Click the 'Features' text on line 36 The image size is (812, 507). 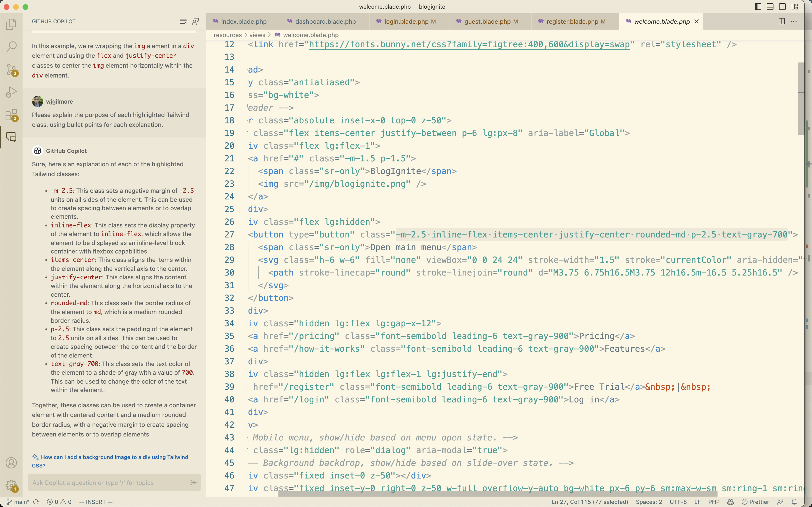(625, 349)
